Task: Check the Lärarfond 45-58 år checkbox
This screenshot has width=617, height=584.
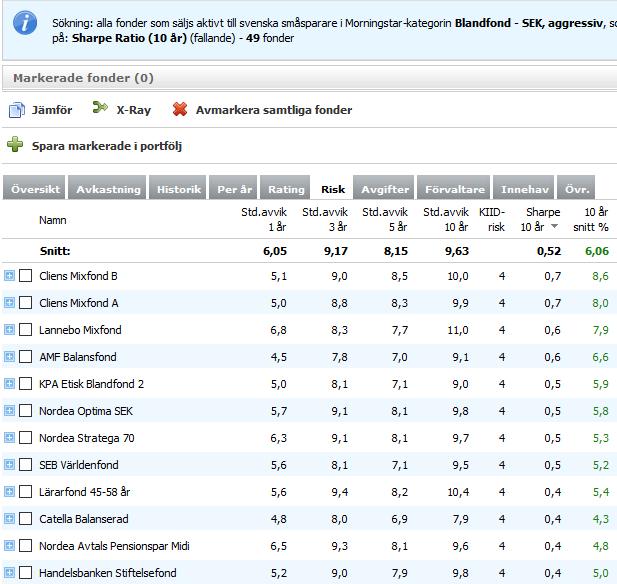Action: point(26,492)
